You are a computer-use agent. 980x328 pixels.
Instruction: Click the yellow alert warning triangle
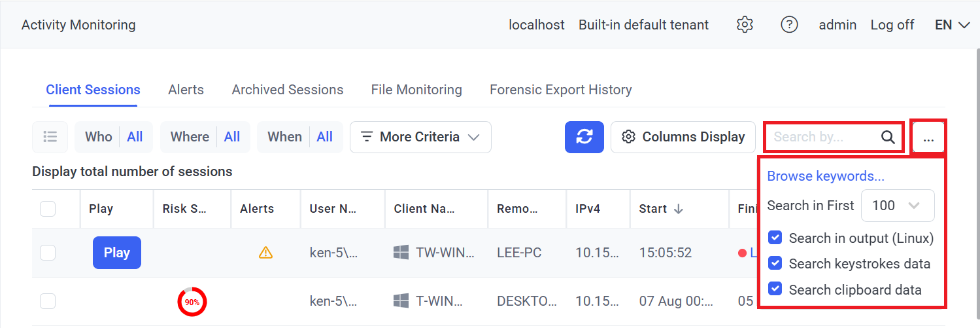point(265,253)
